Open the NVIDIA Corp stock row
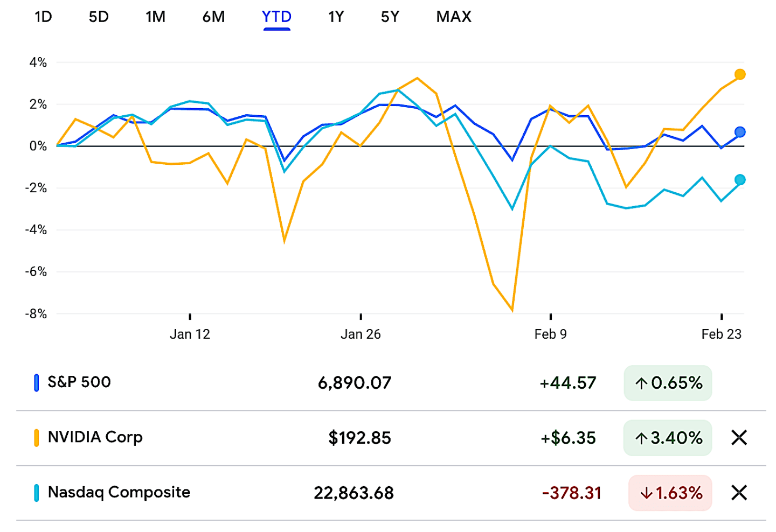776x532 pixels. (x=95, y=437)
